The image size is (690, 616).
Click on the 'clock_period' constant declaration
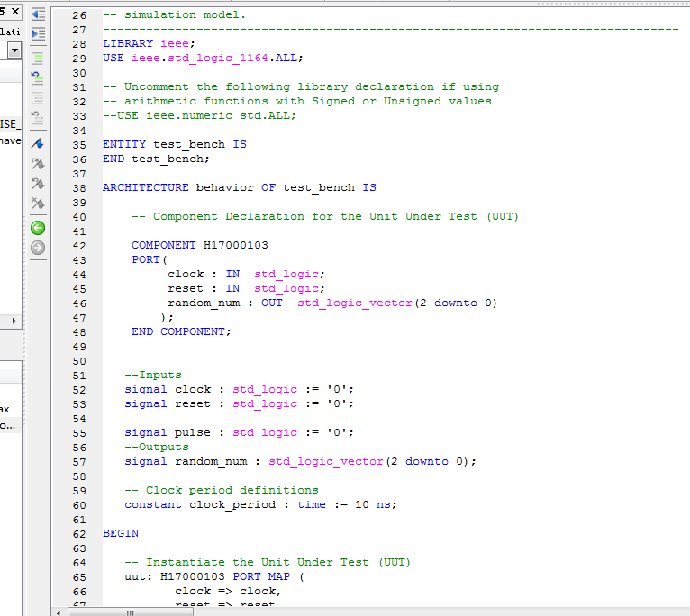[225, 504]
